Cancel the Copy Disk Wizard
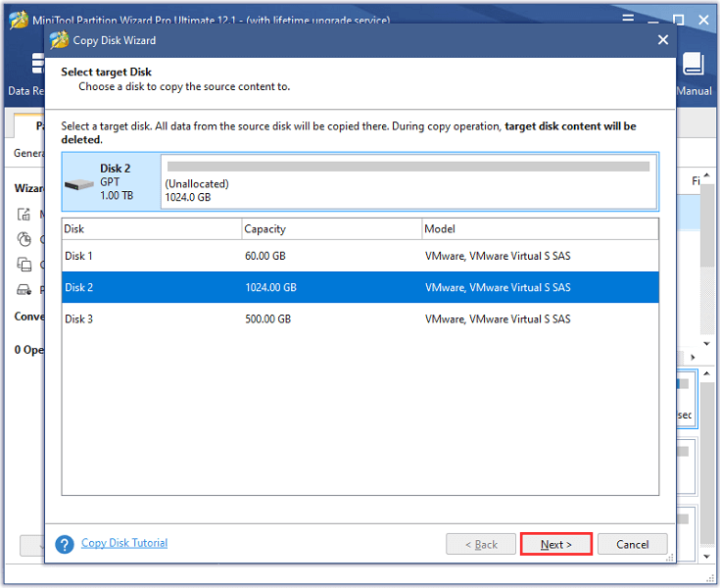720x588 pixels. 632,544
